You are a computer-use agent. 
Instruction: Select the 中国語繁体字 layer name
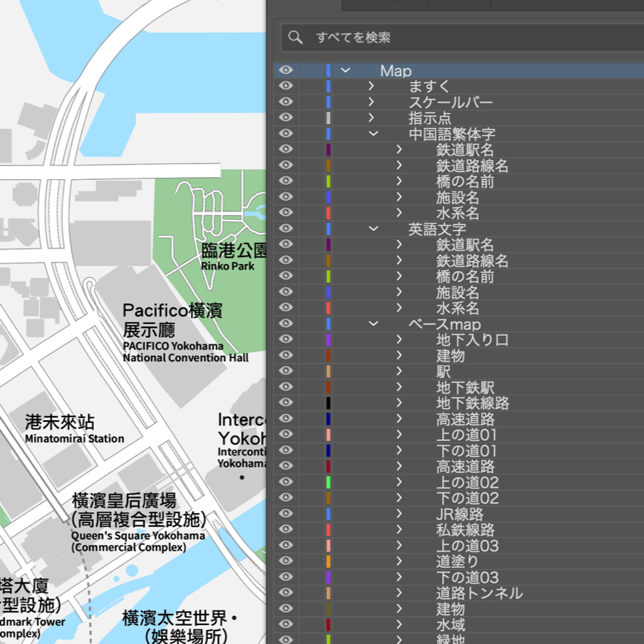click(x=451, y=134)
